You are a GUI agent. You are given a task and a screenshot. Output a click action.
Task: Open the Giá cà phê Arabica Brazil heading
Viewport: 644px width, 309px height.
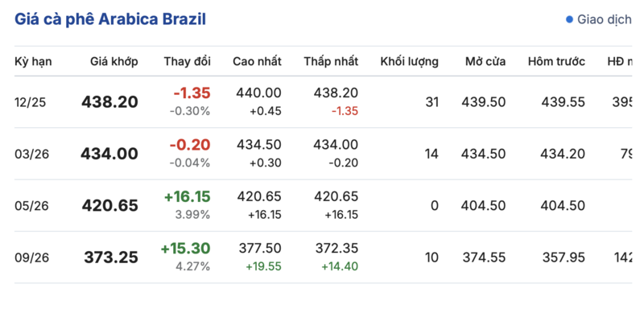tap(110, 19)
